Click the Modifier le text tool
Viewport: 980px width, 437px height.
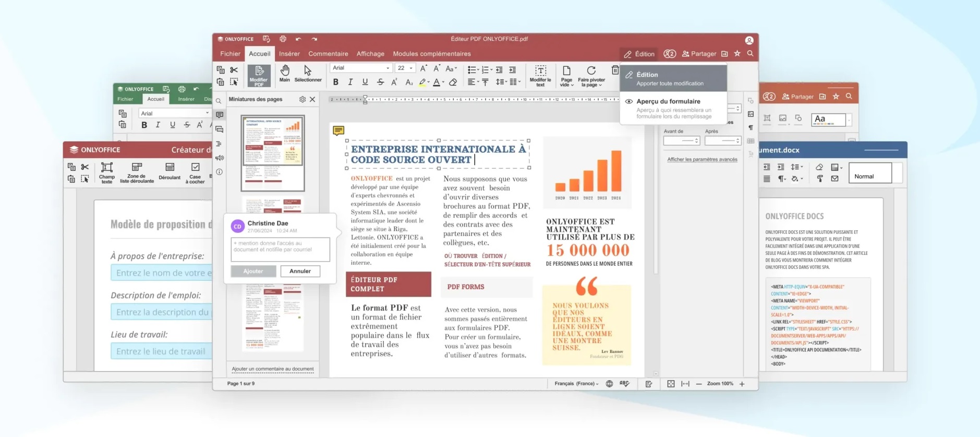(x=540, y=76)
